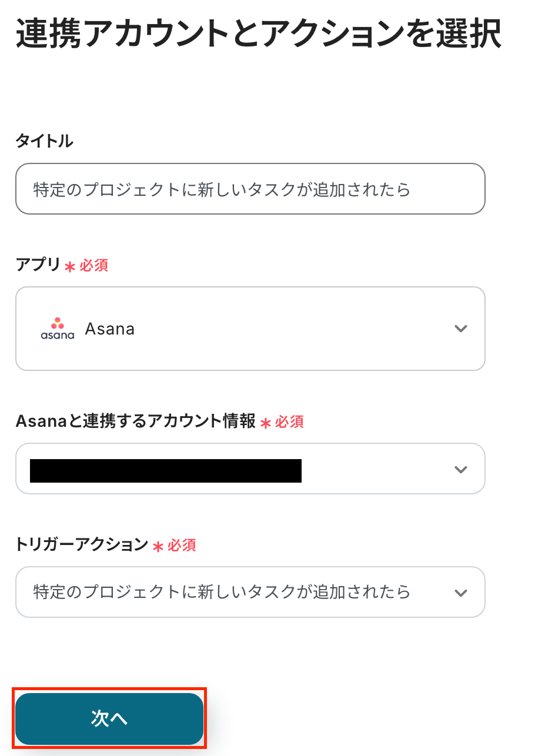
Task: Click the トリガーアクション field label
Action: click(x=82, y=545)
